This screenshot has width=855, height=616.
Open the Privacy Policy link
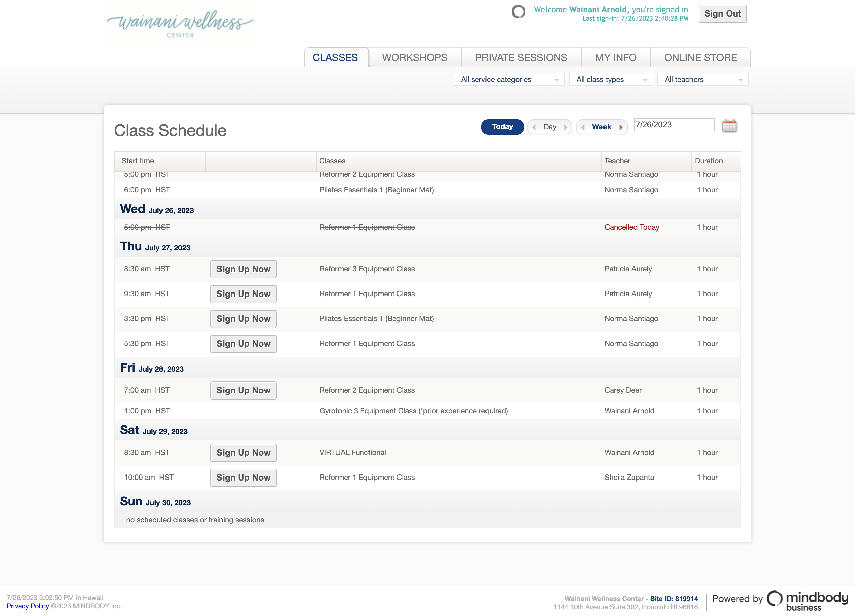click(x=28, y=606)
